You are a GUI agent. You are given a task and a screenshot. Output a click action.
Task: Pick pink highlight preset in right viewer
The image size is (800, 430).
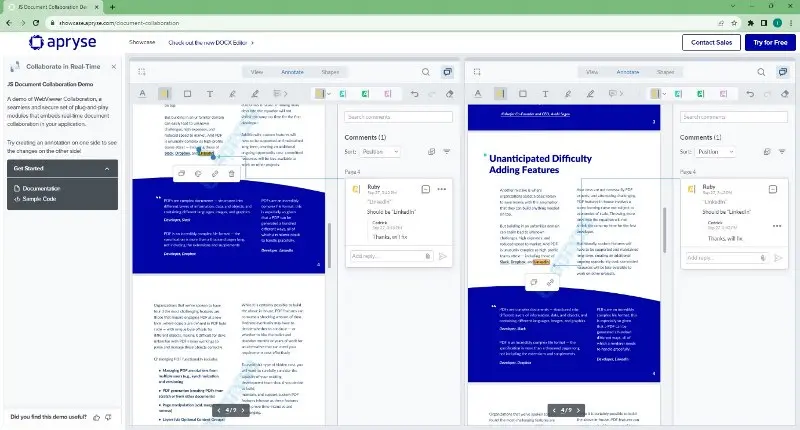723,94
